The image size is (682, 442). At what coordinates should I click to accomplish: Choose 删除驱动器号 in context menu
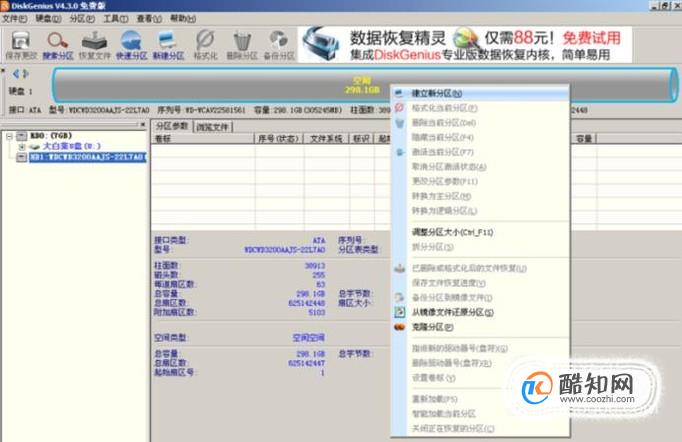[480, 363]
